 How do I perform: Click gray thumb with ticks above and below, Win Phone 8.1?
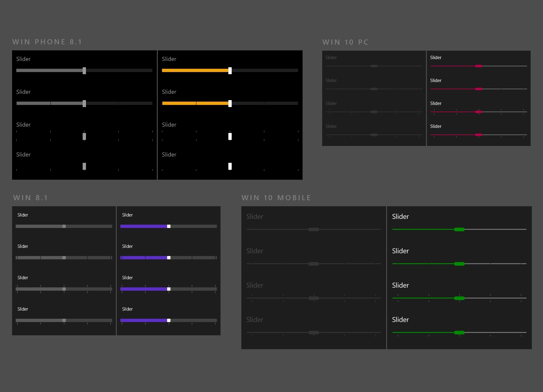pyautogui.click(x=84, y=136)
